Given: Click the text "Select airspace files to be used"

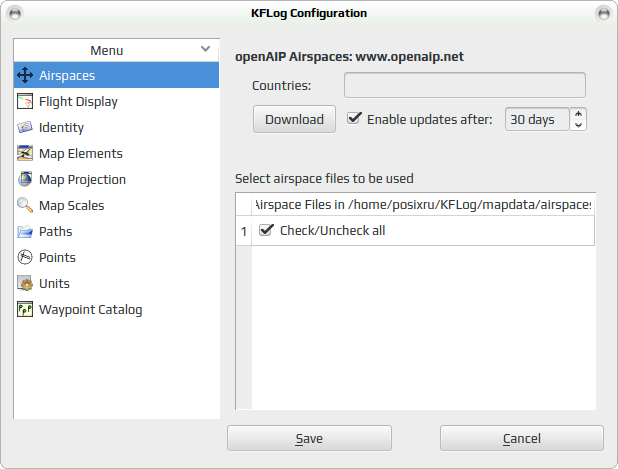Looking at the screenshot, I should point(324,179).
